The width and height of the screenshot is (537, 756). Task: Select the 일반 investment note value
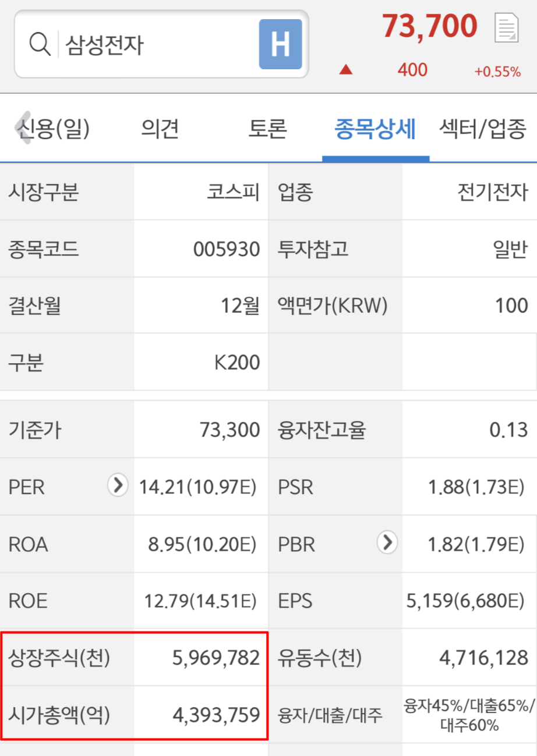(x=510, y=249)
